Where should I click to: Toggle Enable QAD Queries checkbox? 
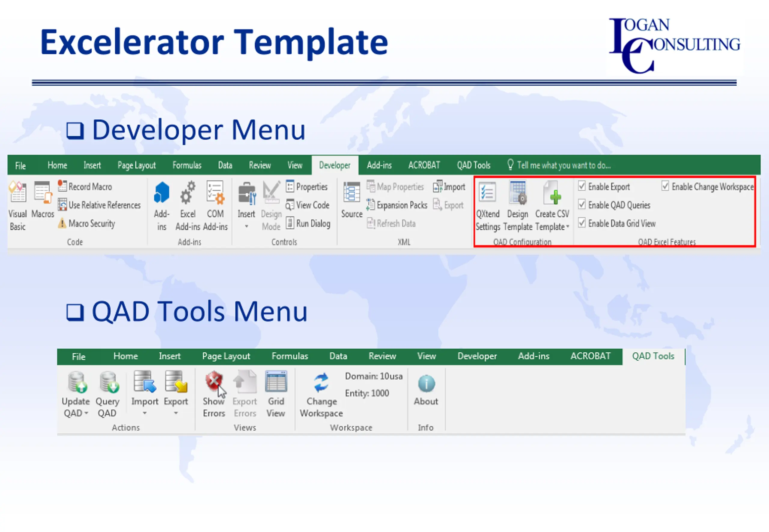(582, 204)
